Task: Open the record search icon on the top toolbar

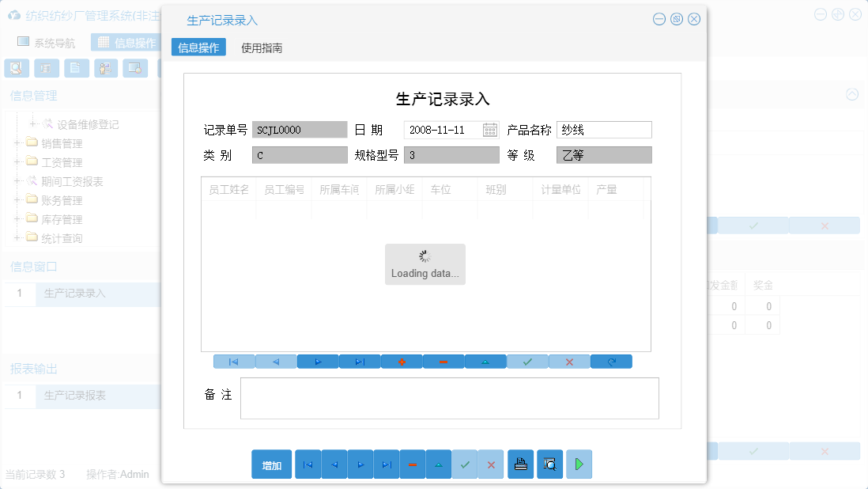Action: click(17, 68)
